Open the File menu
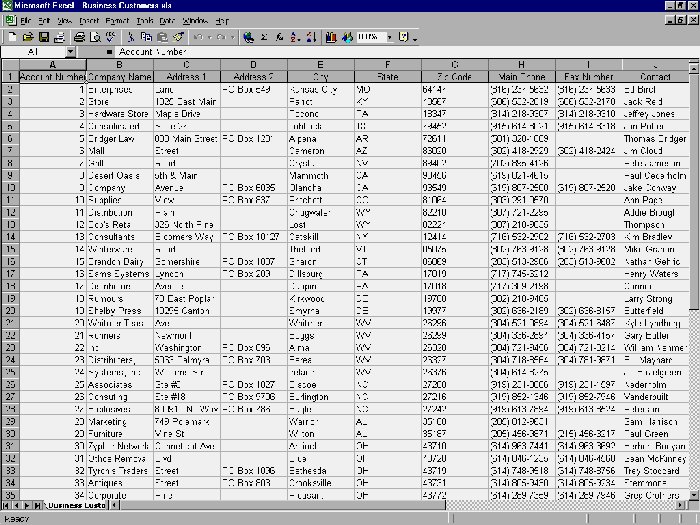The width and height of the screenshot is (700, 525). (25, 21)
